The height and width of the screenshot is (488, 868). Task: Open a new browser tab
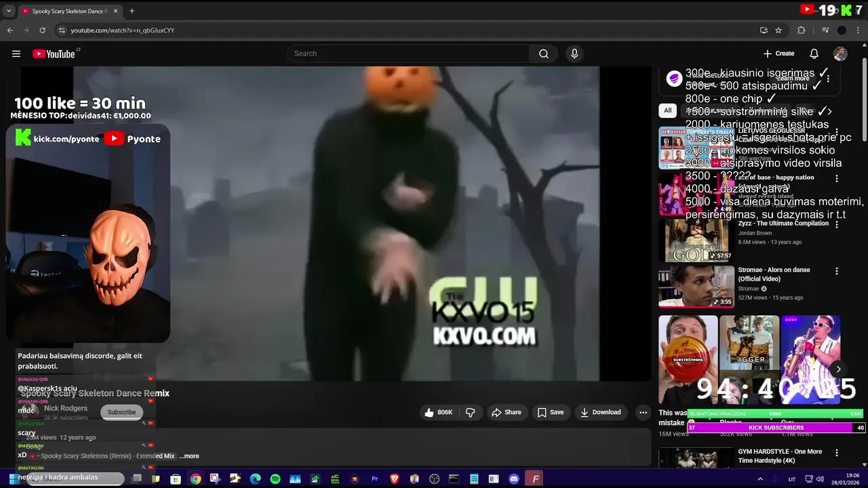pos(132,11)
